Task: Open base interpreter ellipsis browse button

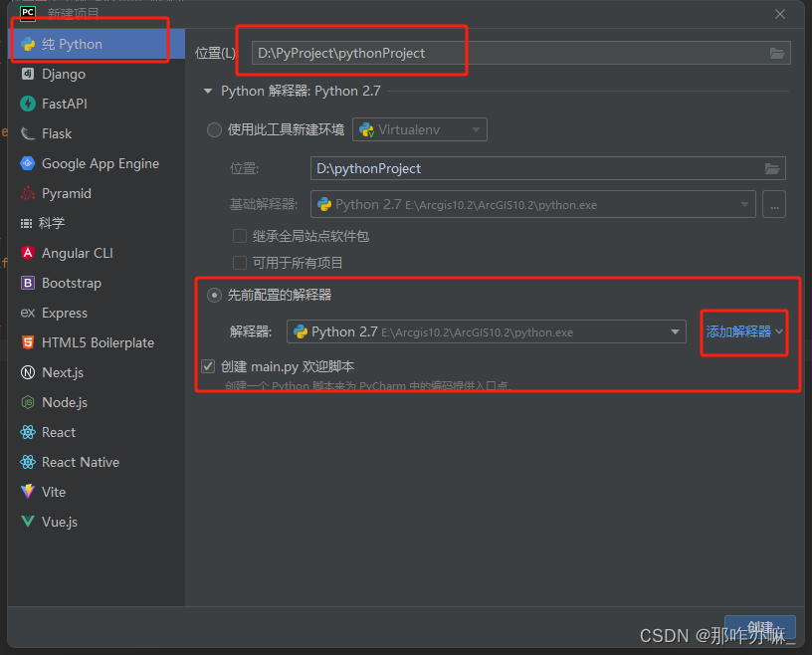Action: click(x=774, y=205)
